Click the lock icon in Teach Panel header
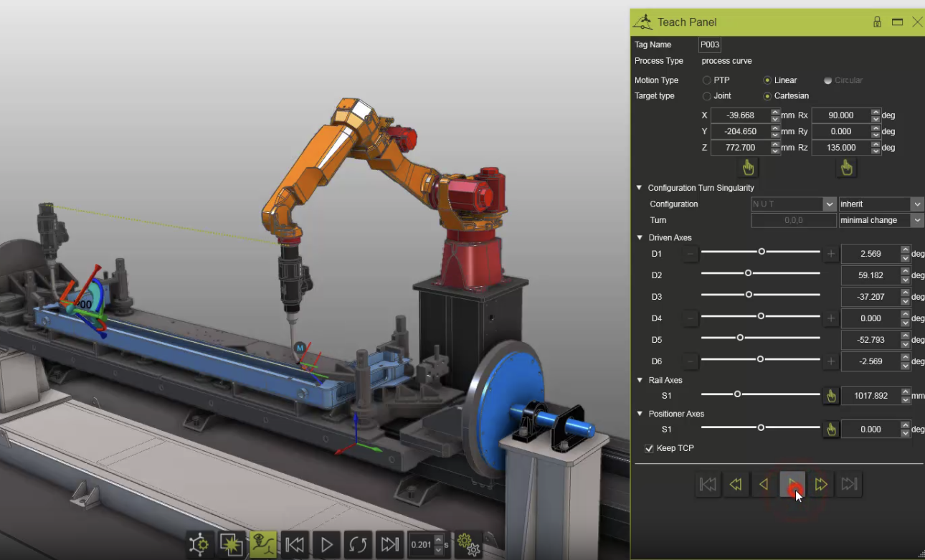This screenshot has height=560, width=925. tap(877, 22)
